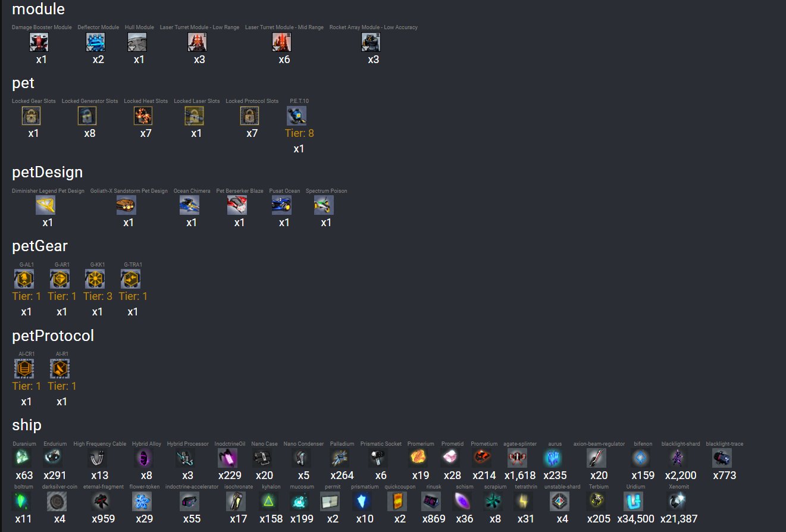Select the Locked Heat Slots icon
The image size is (786, 532).
pyautogui.click(x=143, y=116)
